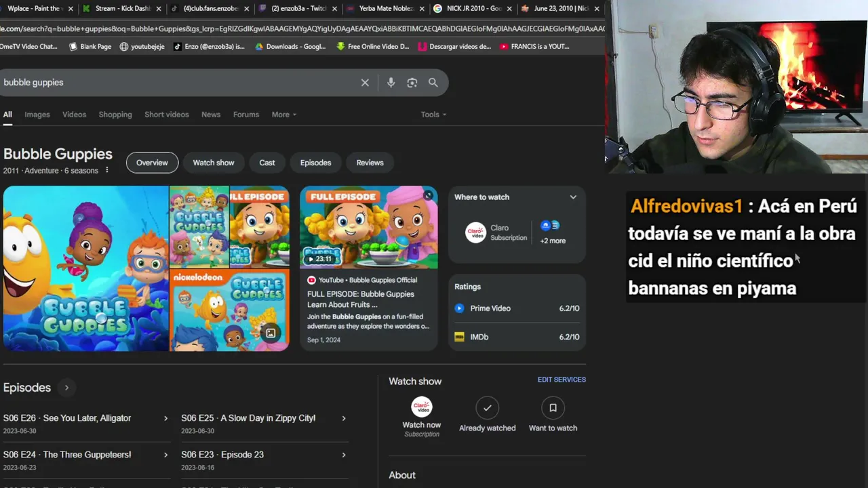Viewport: 868px width, 488px height.
Task: Click the 'EDIT SERVICES' link
Action: pos(561,380)
